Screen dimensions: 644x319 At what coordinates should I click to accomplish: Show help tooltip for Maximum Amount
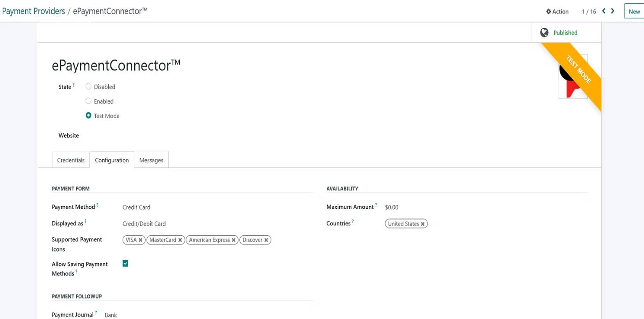click(x=376, y=205)
